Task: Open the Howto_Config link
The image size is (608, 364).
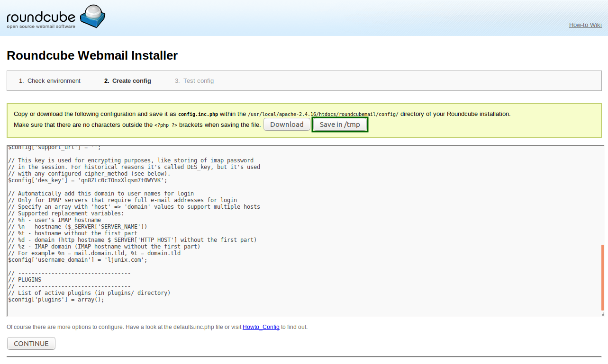Action: [x=261, y=327]
